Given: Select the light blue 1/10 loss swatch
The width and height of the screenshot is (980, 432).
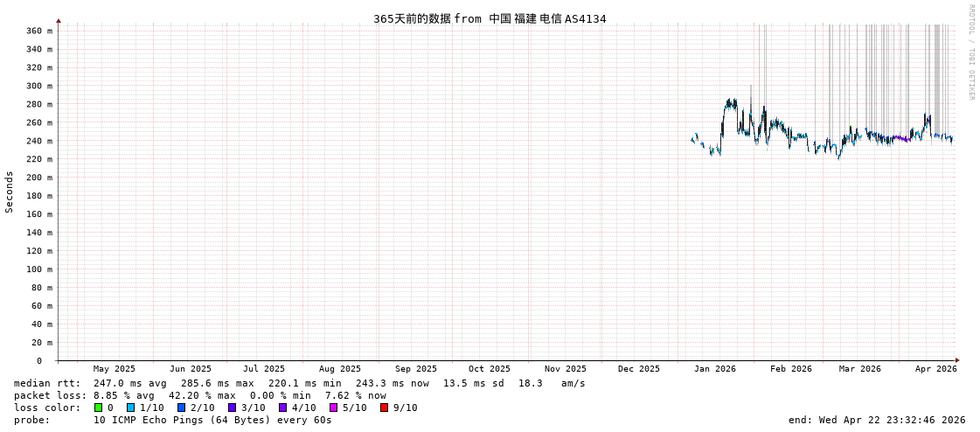Looking at the screenshot, I should (131, 408).
